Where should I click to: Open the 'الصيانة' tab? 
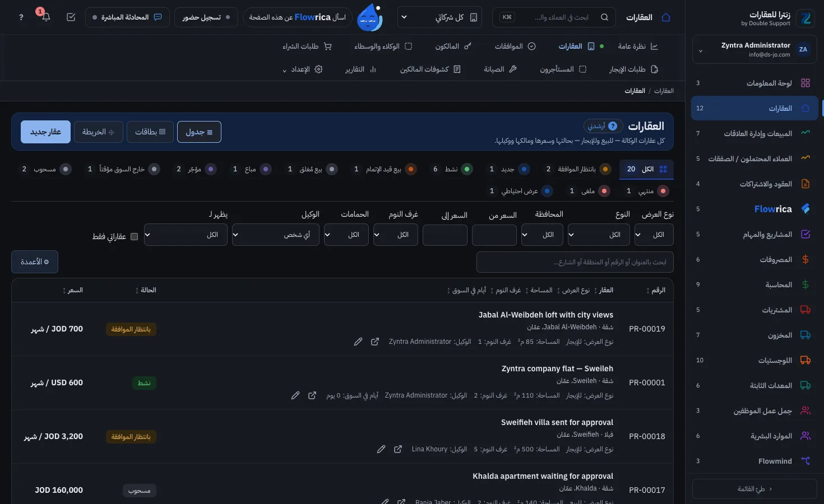pos(500,69)
